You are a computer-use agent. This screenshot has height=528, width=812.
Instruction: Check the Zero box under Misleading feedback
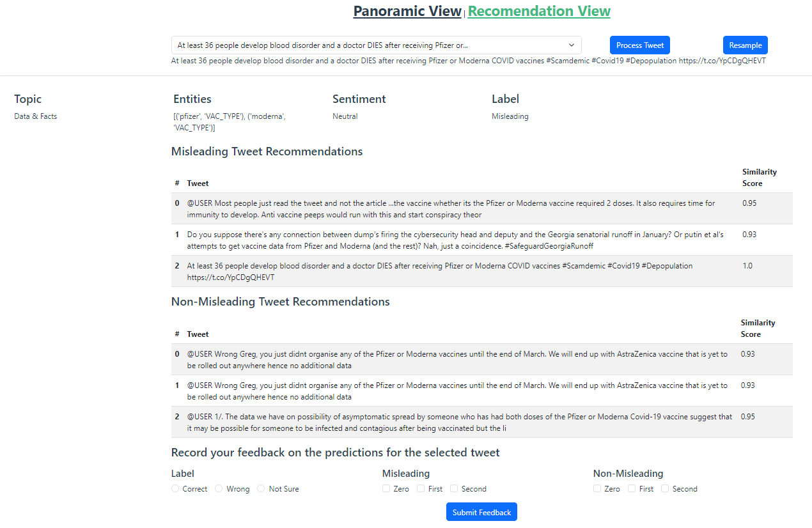point(387,489)
